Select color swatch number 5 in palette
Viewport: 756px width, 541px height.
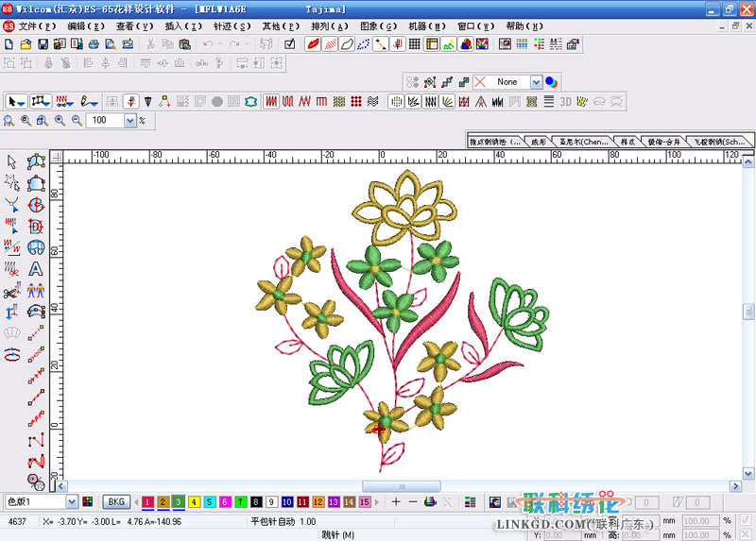(209, 502)
